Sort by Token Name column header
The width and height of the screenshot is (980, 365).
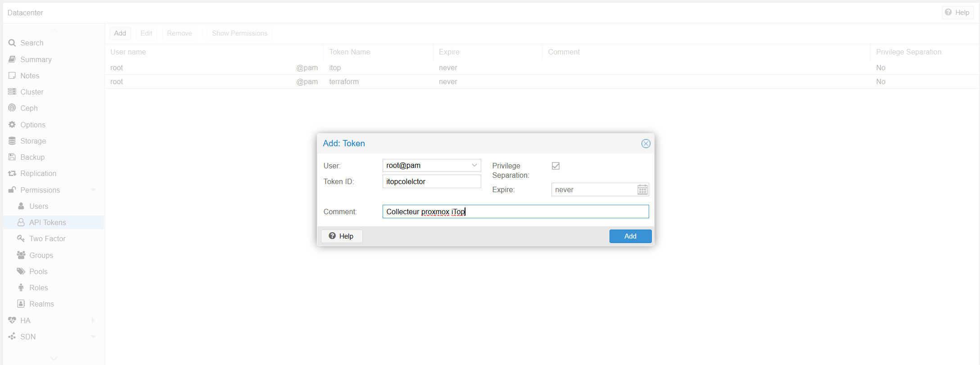pyautogui.click(x=350, y=52)
